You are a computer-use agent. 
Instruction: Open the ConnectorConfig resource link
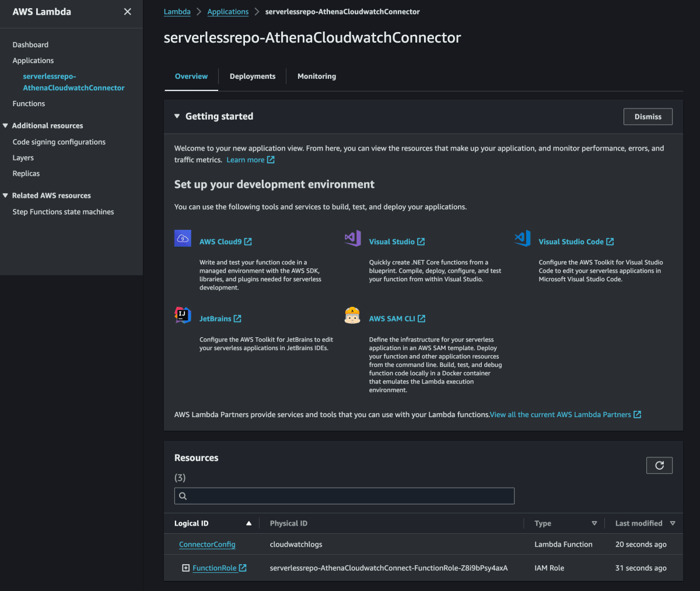[x=207, y=544]
